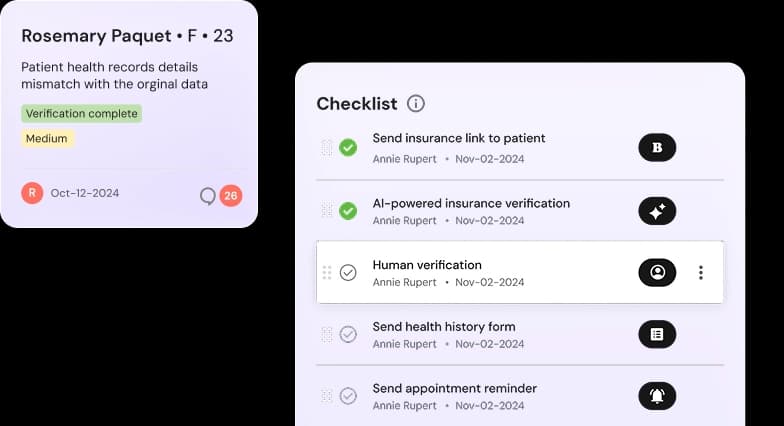Check off Send health history form
This screenshot has height=426, width=784.
click(x=348, y=334)
